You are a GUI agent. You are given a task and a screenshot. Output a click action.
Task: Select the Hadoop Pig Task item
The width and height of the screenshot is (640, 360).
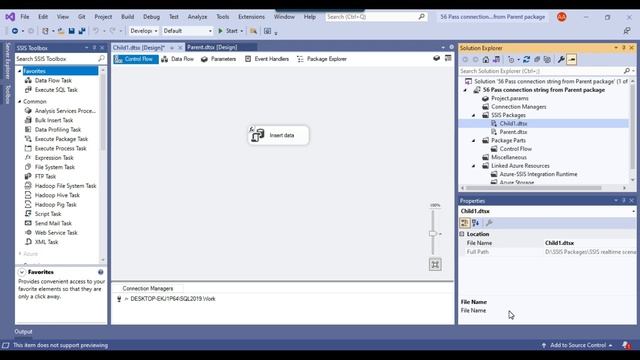point(56,204)
